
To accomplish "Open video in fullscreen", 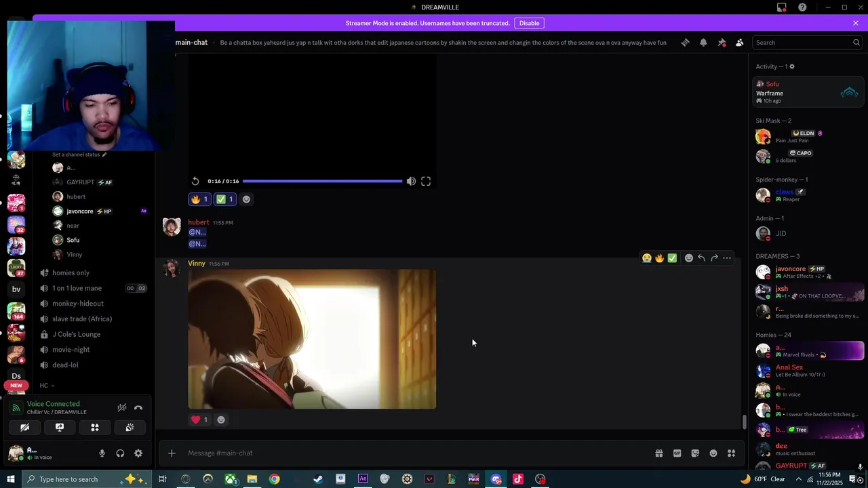I will [x=426, y=181].
